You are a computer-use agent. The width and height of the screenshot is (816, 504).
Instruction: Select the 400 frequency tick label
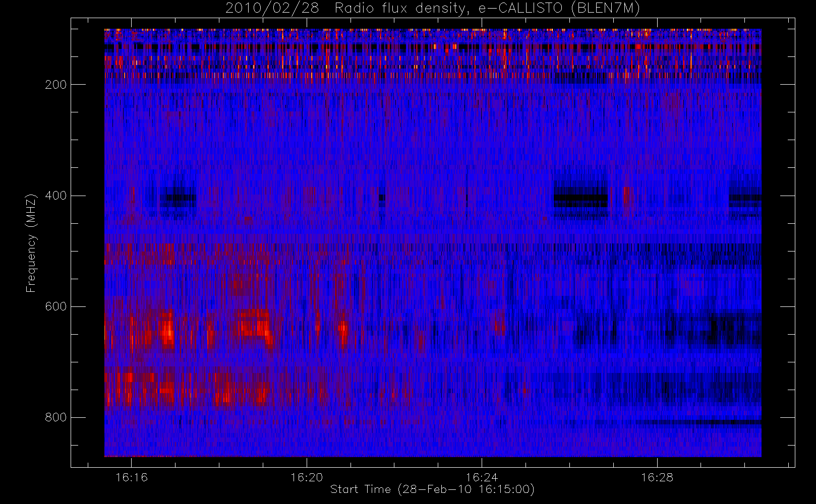tap(56, 196)
